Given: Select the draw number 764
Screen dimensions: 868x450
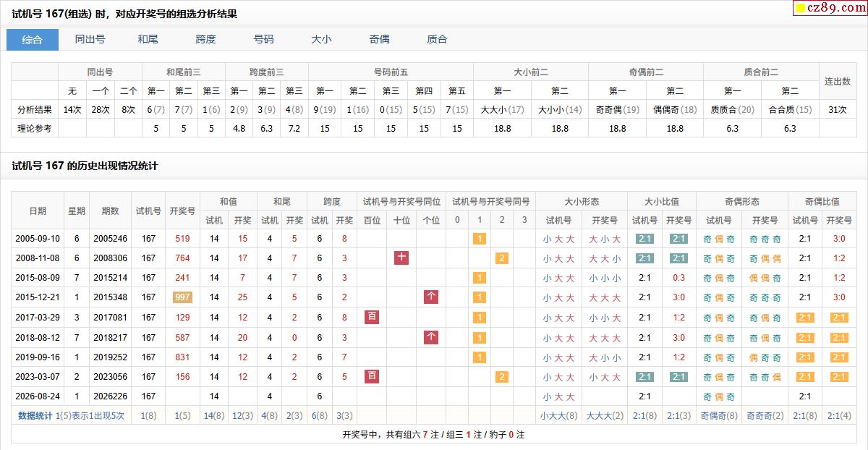Looking at the screenshot, I should 182,258.
